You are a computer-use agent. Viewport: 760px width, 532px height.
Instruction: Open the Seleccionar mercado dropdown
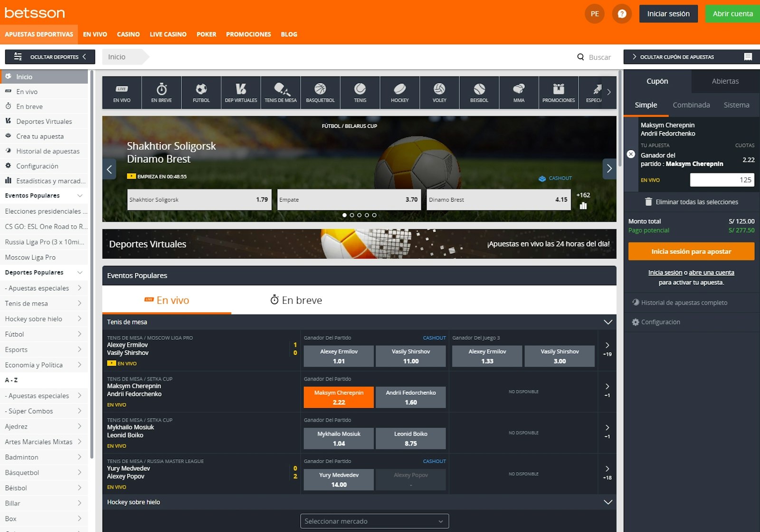[374, 521]
